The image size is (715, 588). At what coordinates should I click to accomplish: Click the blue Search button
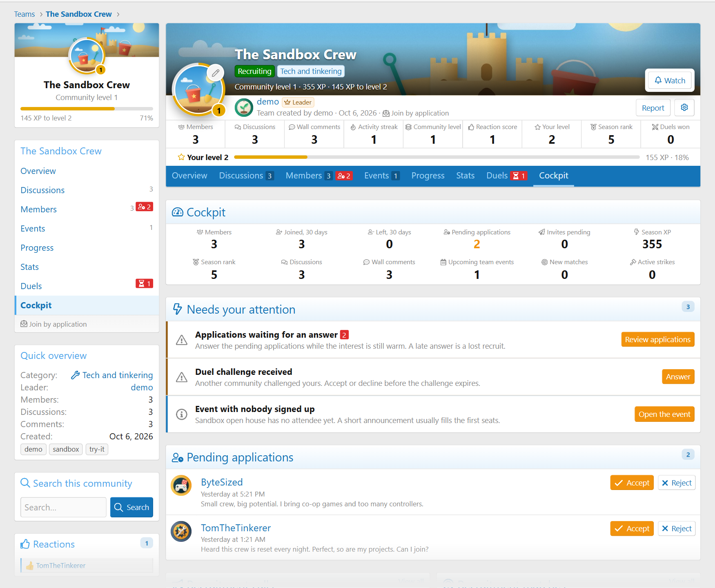(131, 507)
